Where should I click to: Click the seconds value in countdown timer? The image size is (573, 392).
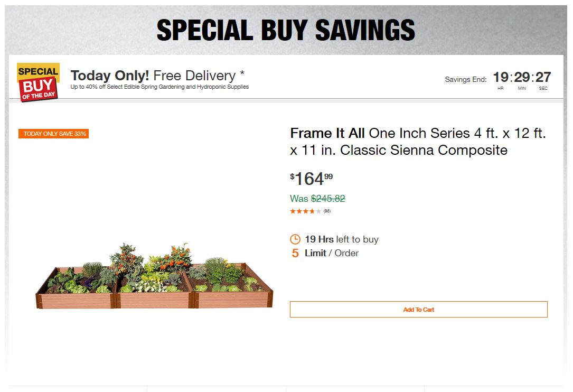tap(543, 78)
